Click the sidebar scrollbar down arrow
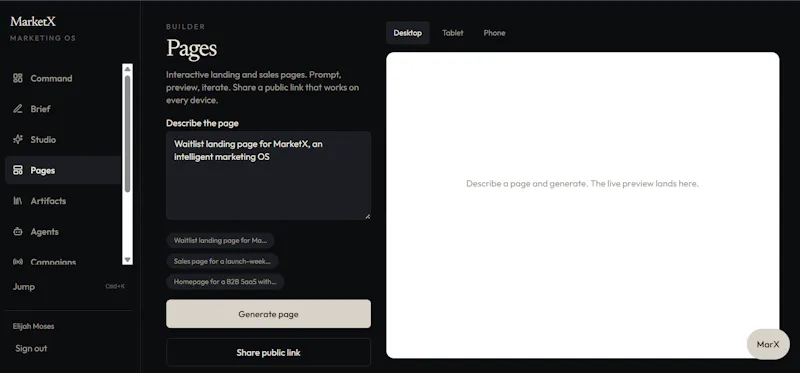Screen dimensions: 800x373 click(x=128, y=260)
